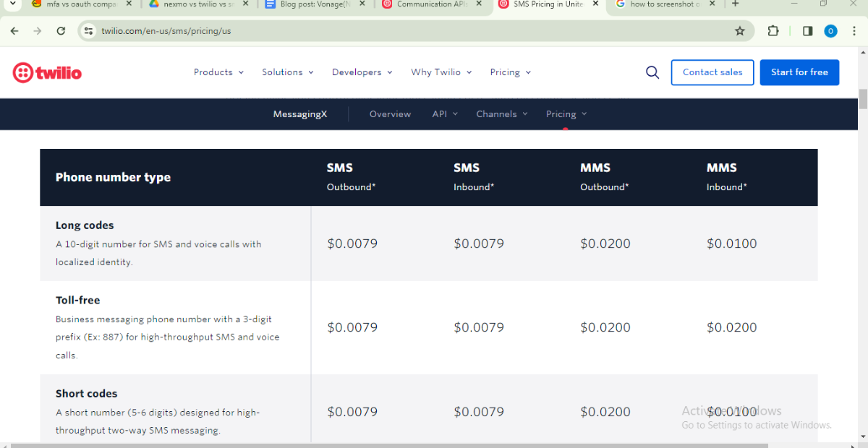Close the 'nexmo vs twilio' tab

tap(245, 4)
